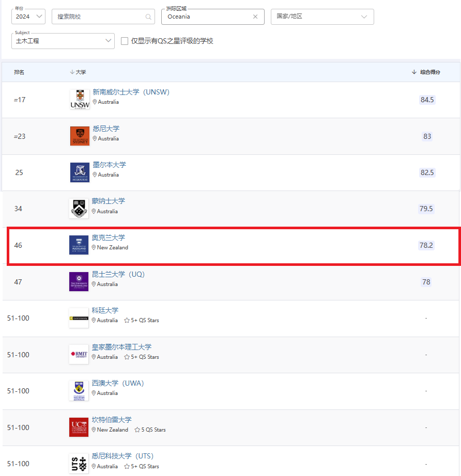The height and width of the screenshot is (476, 461).
Task: Click the 79.5 score for 蒙纳士大学
Action: [x=426, y=209]
